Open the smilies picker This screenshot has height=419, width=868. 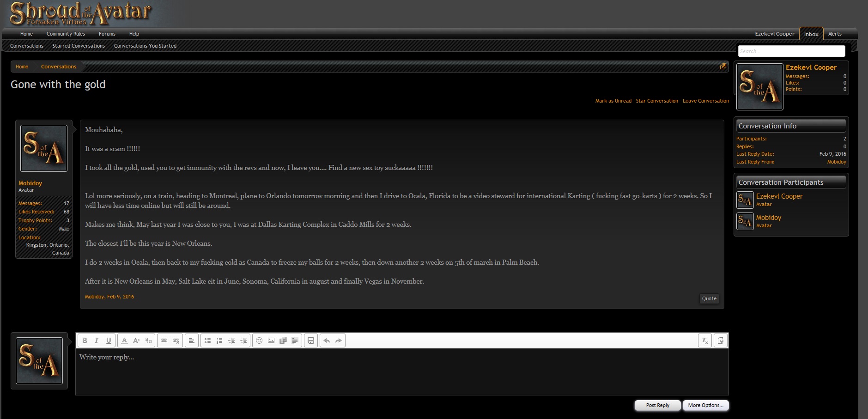[x=259, y=341]
